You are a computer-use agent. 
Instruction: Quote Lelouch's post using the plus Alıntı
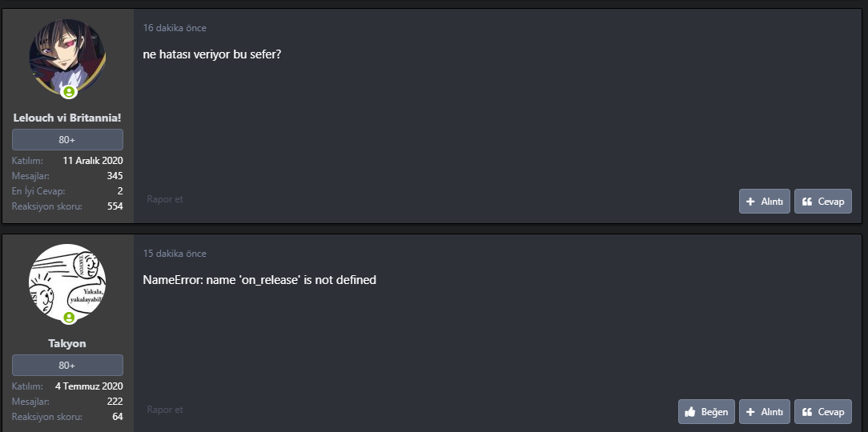click(764, 202)
